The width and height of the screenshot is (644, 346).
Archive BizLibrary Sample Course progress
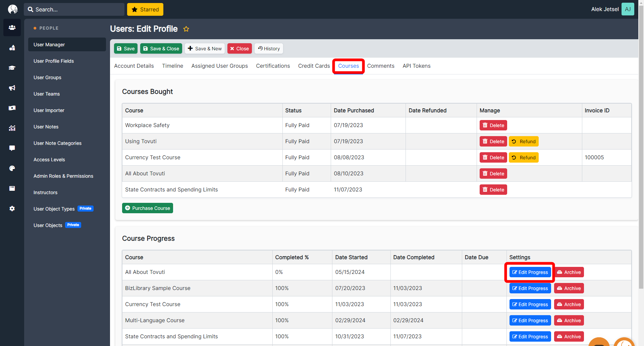[569, 288]
